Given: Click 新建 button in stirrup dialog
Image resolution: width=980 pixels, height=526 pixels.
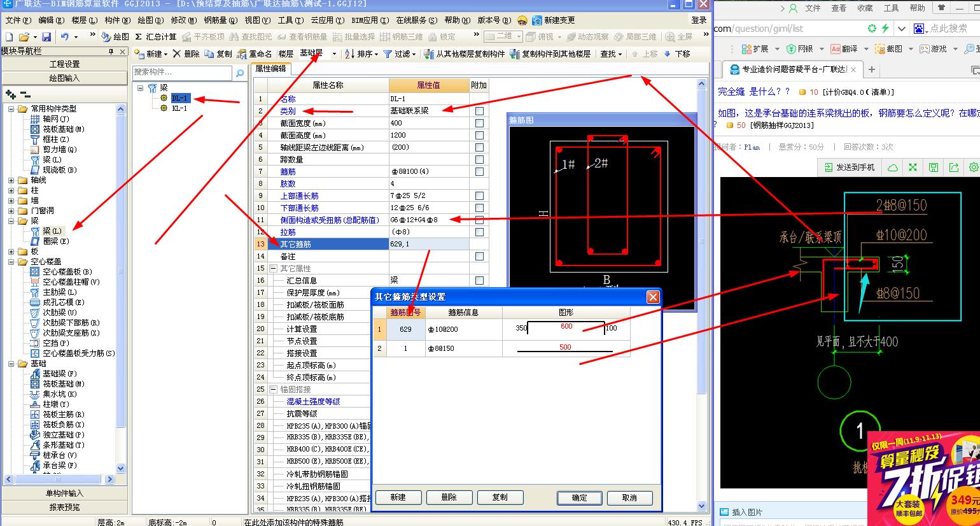Looking at the screenshot, I should (398, 497).
